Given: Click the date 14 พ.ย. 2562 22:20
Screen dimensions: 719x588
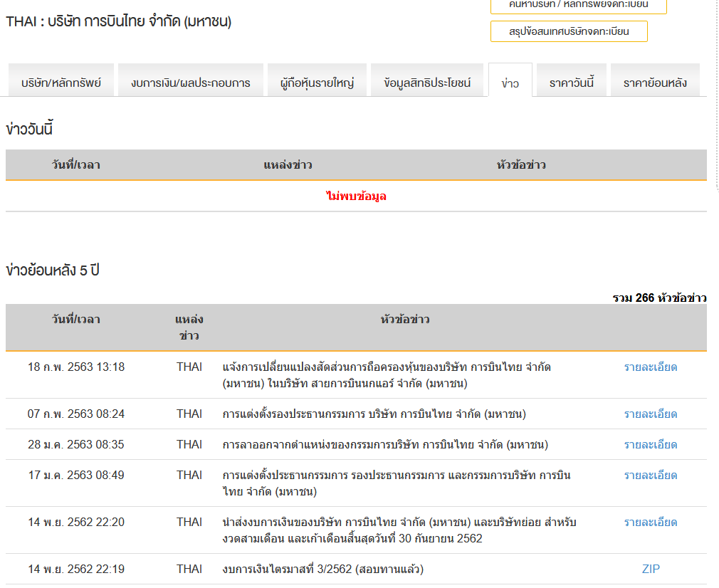Looking at the screenshot, I should [x=76, y=522].
